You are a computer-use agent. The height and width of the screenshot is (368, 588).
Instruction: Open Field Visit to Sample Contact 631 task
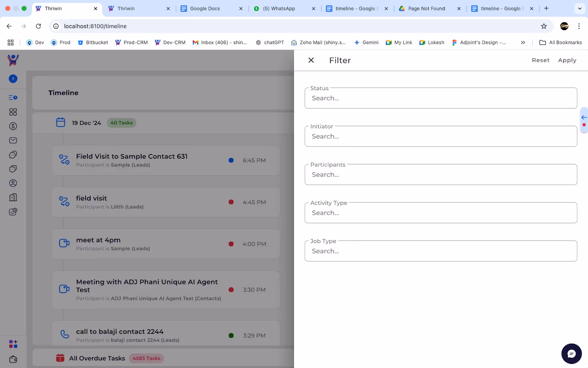(x=166, y=160)
